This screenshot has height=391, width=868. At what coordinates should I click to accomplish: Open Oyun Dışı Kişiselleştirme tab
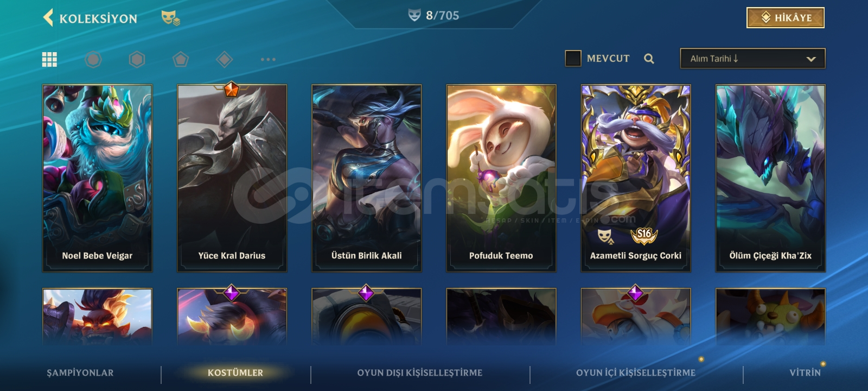[419, 373]
